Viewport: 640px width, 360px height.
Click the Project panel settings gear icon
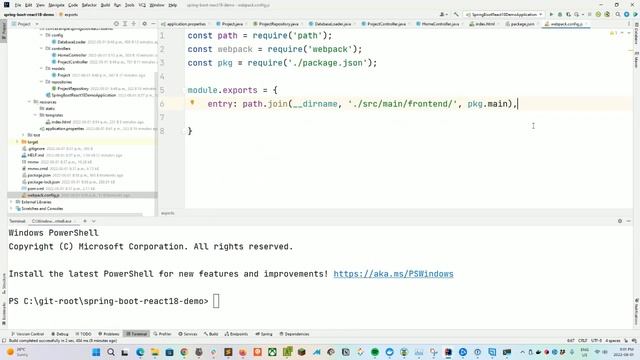click(144, 24)
